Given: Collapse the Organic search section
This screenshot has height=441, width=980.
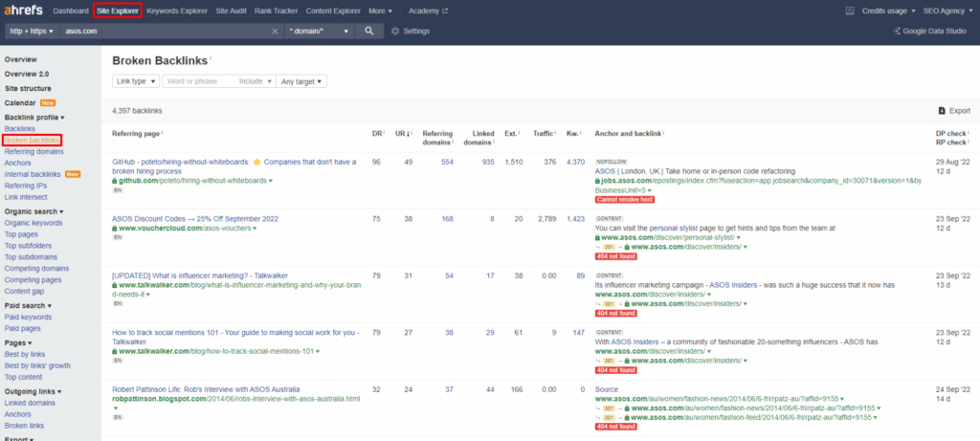Looking at the screenshot, I should (33, 211).
